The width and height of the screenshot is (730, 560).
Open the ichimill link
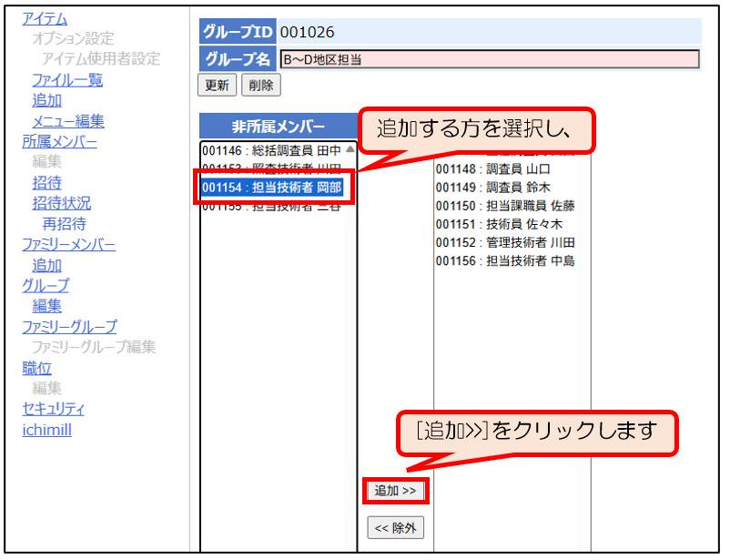[46, 430]
